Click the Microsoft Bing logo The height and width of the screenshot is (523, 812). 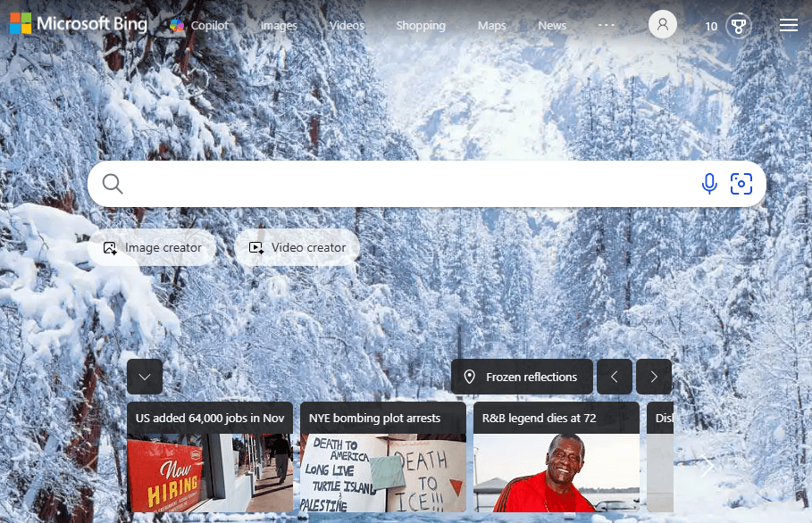pos(78,23)
